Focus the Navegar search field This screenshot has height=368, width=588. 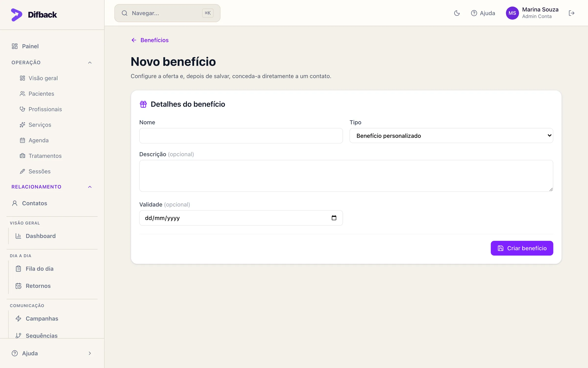[167, 13]
